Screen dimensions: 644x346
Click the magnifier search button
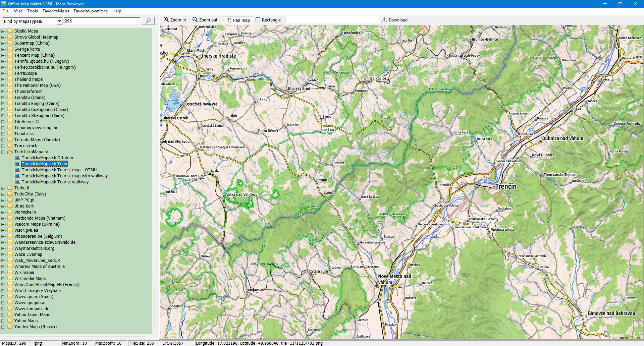pos(148,21)
